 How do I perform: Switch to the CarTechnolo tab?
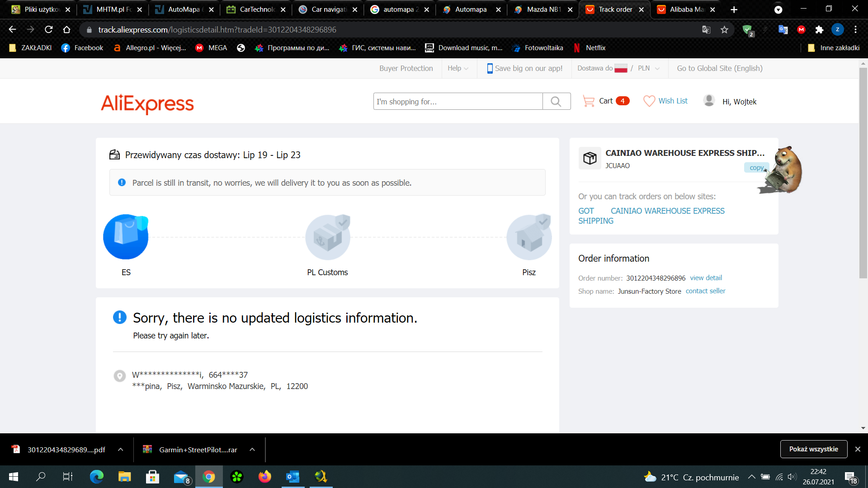point(256,9)
